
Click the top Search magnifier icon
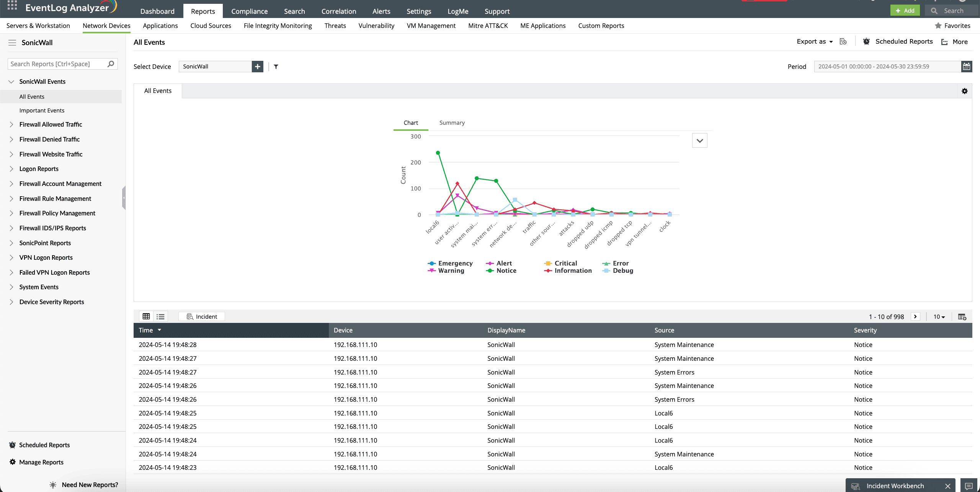pyautogui.click(x=934, y=11)
